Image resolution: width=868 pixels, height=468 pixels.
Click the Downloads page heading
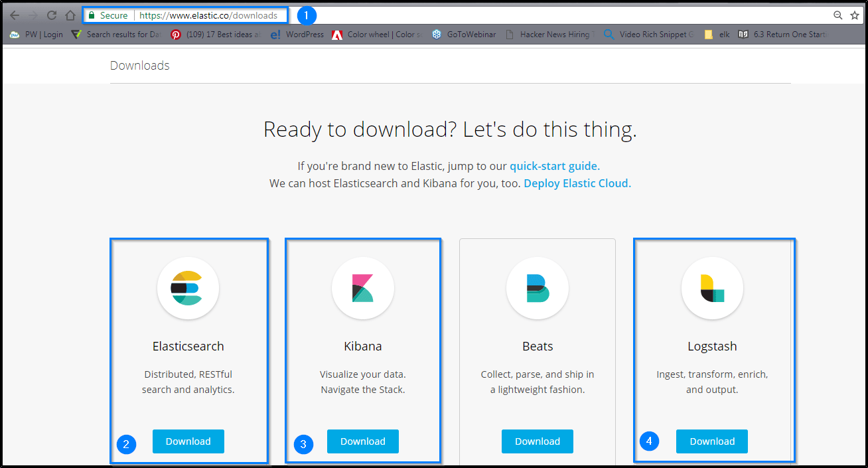pyautogui.click(x=139, y=65)
